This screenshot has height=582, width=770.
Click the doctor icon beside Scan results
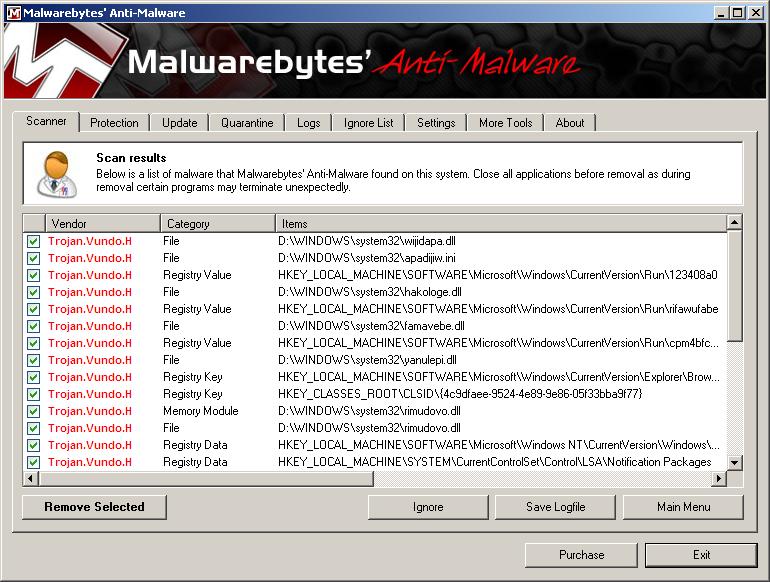pos(57,174)
